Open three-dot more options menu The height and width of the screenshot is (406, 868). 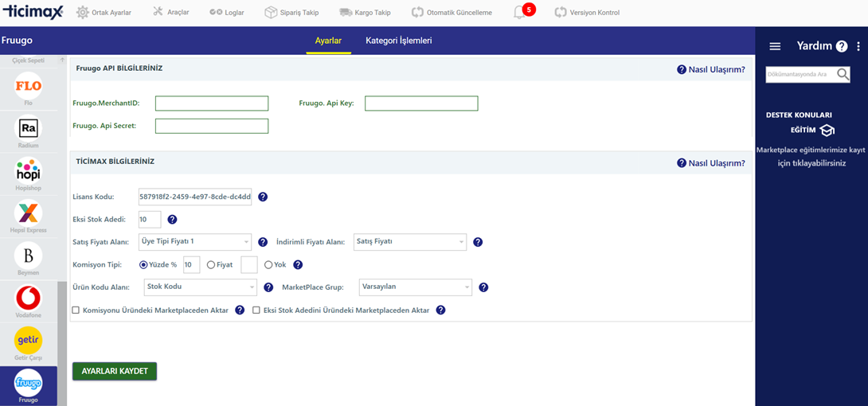pos(858,46)
